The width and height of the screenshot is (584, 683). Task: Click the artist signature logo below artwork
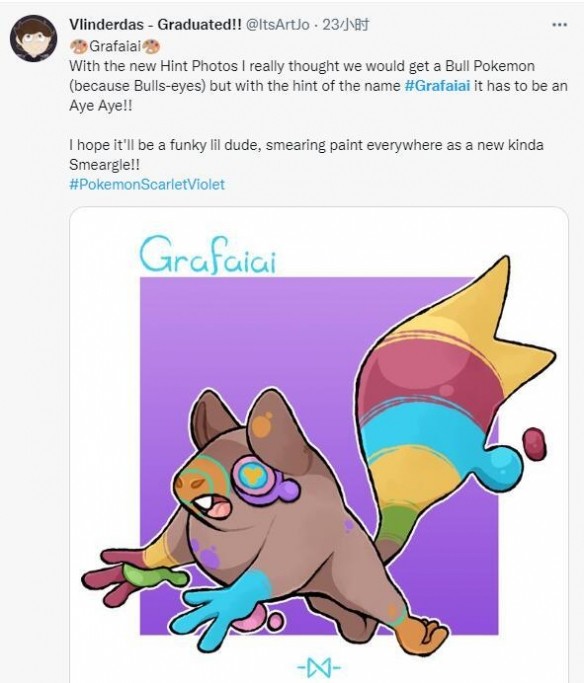click(x=319, y=668)
